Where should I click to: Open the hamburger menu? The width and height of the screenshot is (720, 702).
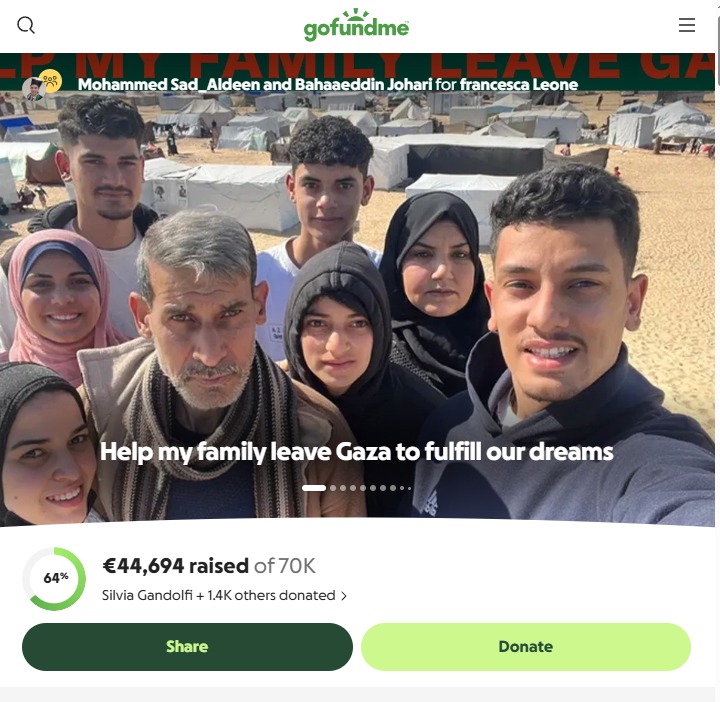tap(686, 25)
